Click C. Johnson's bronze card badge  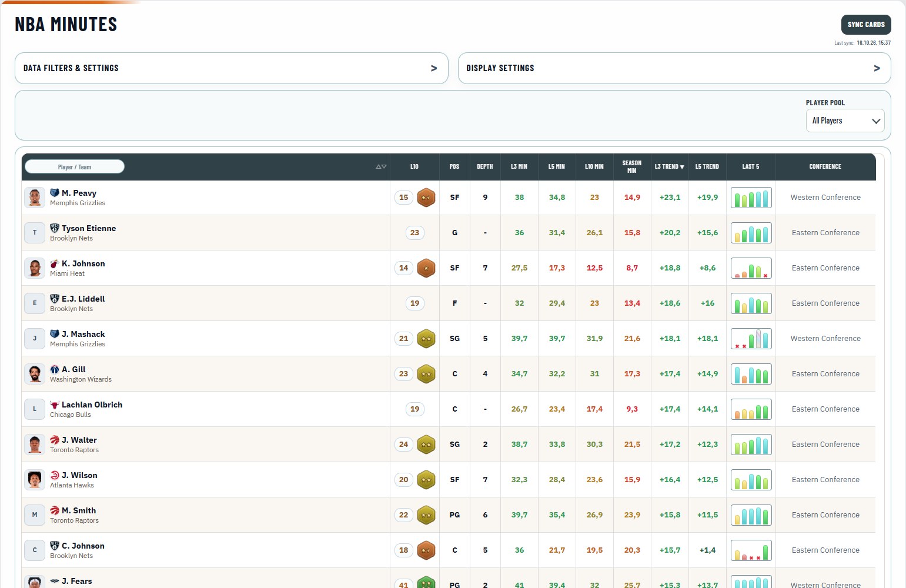pos(426,550)
